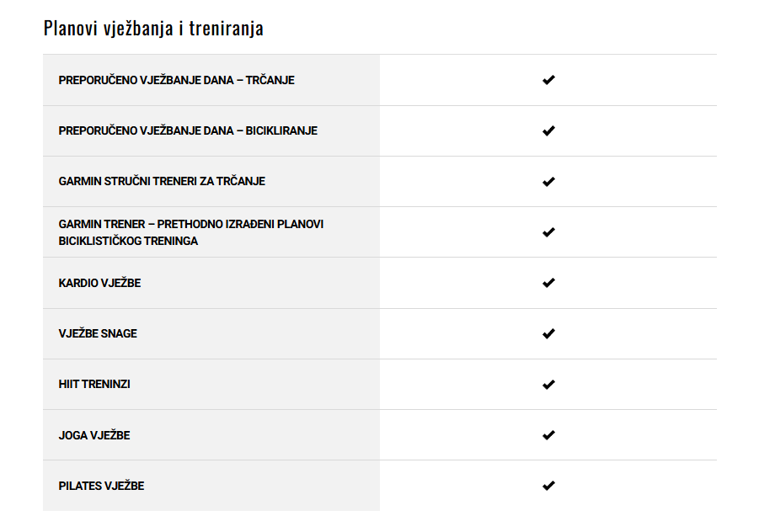Viewport: 759px width, 532px height.
Task: Click checkmark in HIIT treninzi row
Action: [x=548, y=384]
